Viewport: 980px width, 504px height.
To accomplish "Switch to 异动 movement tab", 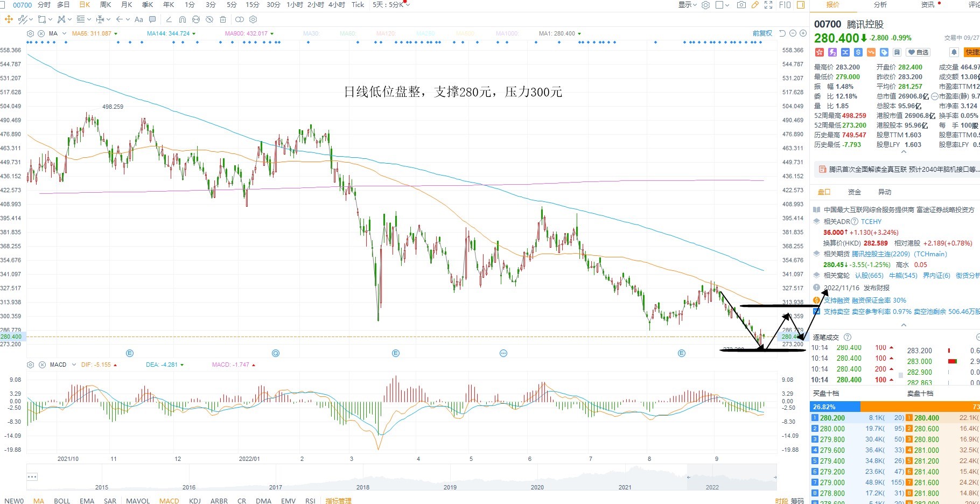I will 885,192.
